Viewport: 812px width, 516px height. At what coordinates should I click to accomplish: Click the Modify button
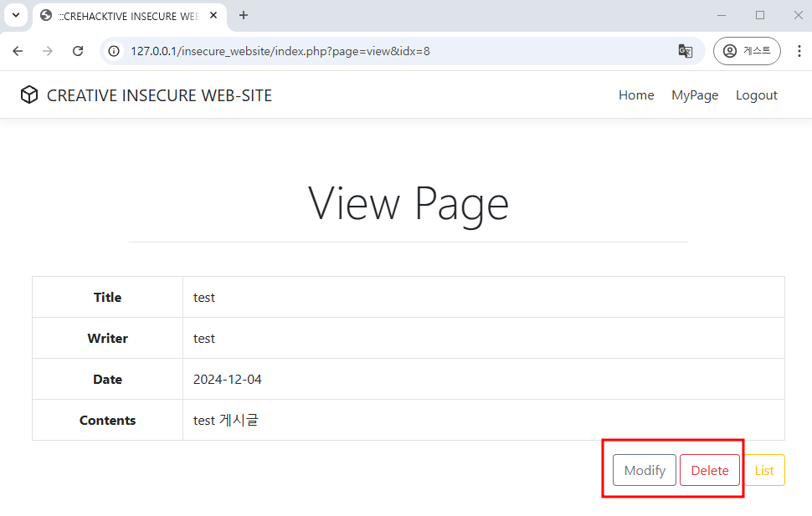click(645, 470)
